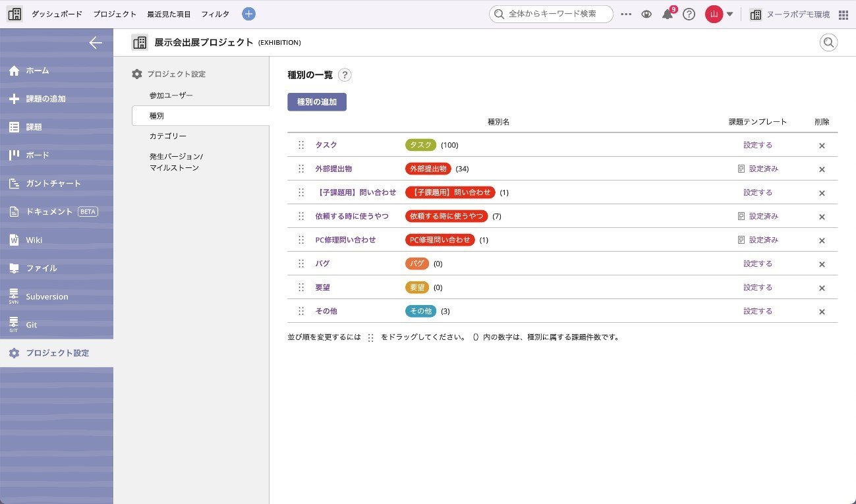Image resolution: width=856 pixels, height=504 pixels.
Task: Click the Backlog logo icon at top-left
Action: click(14, 14)
